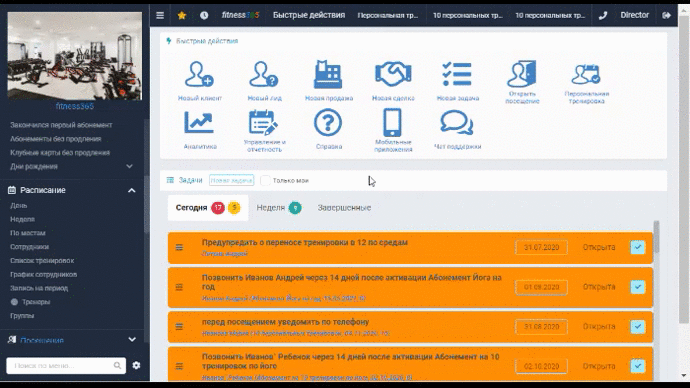Open Новая сделка handshake icon
690x388 pixels.
click(x=393, y=74)
